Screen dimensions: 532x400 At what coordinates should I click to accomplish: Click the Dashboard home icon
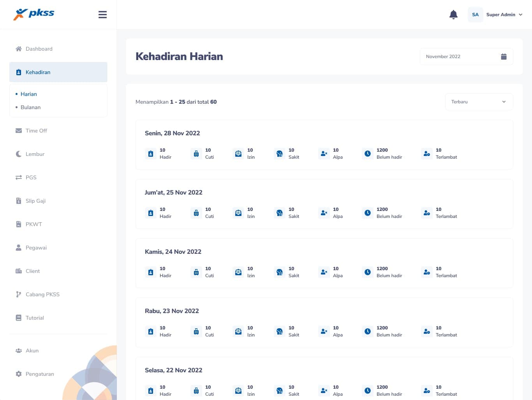(x=19, y=49)
